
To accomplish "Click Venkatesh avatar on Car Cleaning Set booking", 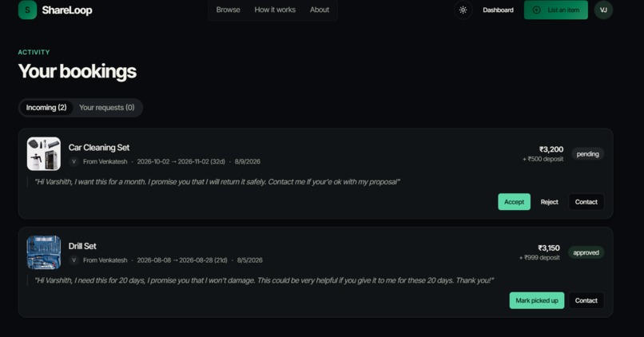I will click(74, 161).
